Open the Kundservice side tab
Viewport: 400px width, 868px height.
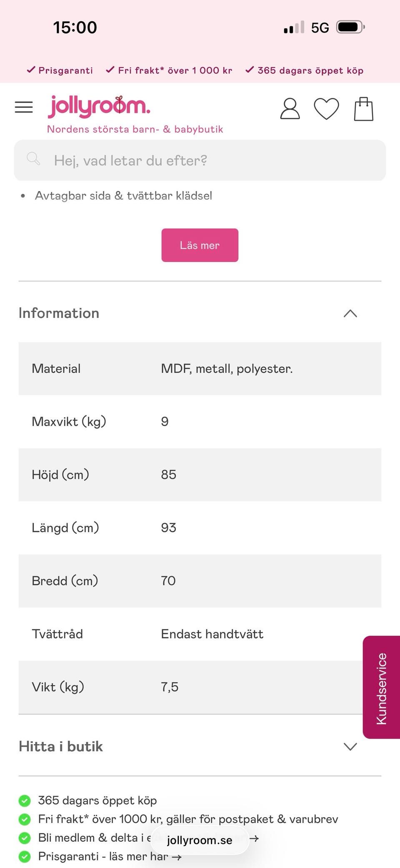(381, 688)
